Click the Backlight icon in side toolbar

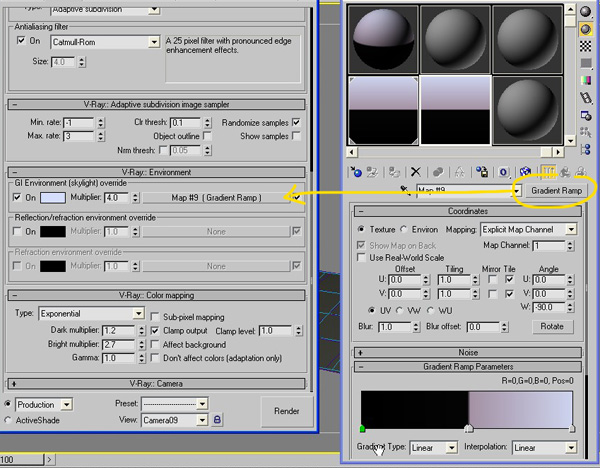586,30
